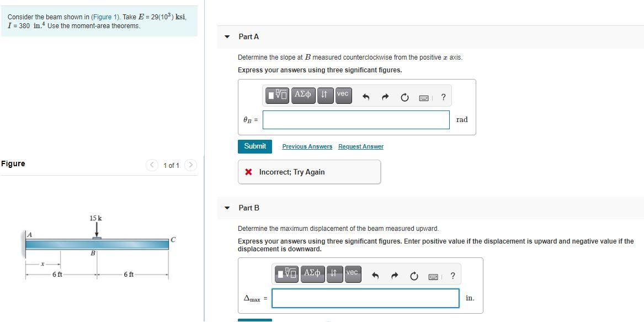Select the vec vector notation tool
Image resolution: width=644 pixels, height=322 pixels.
(342, 94)
